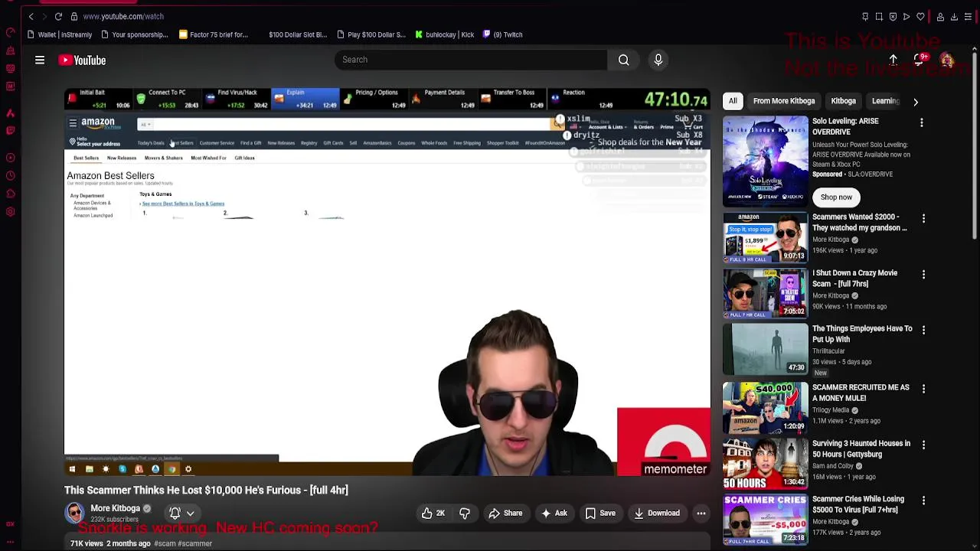The image size is (980, 551).
Task: Open the sidebar settings gear icon
Action: tap(10, 213)
